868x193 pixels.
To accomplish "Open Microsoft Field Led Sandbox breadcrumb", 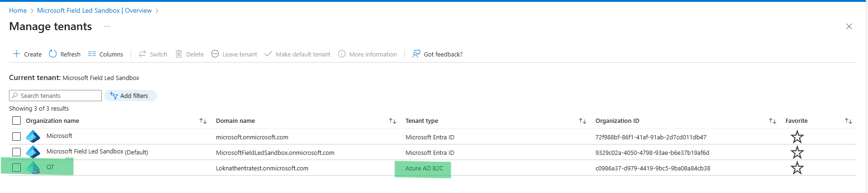I will click(x=79, y=10).
